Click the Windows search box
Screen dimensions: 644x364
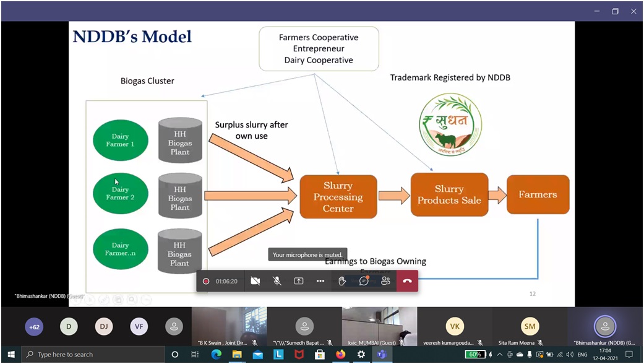click(93, 355)
